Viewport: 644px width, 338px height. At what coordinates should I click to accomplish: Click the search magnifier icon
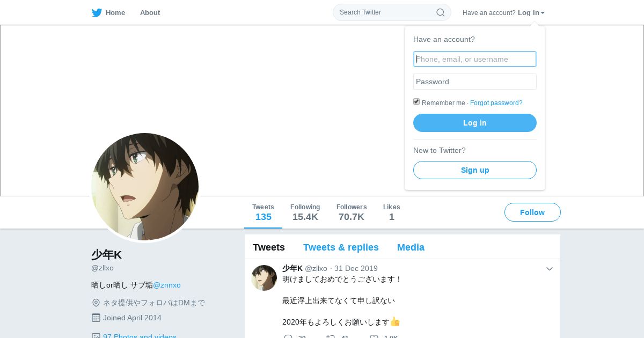point(440,12)
